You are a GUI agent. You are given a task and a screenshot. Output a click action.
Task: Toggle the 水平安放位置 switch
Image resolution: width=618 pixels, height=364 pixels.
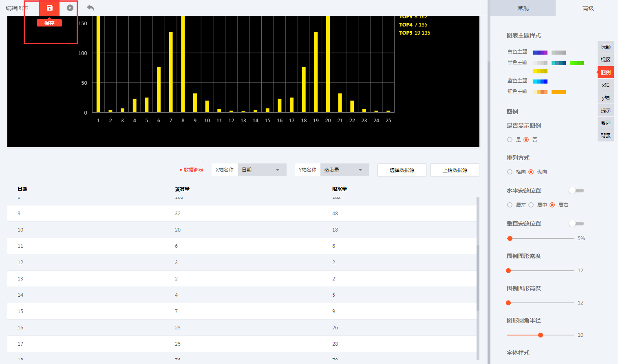[x=577, y=190]
